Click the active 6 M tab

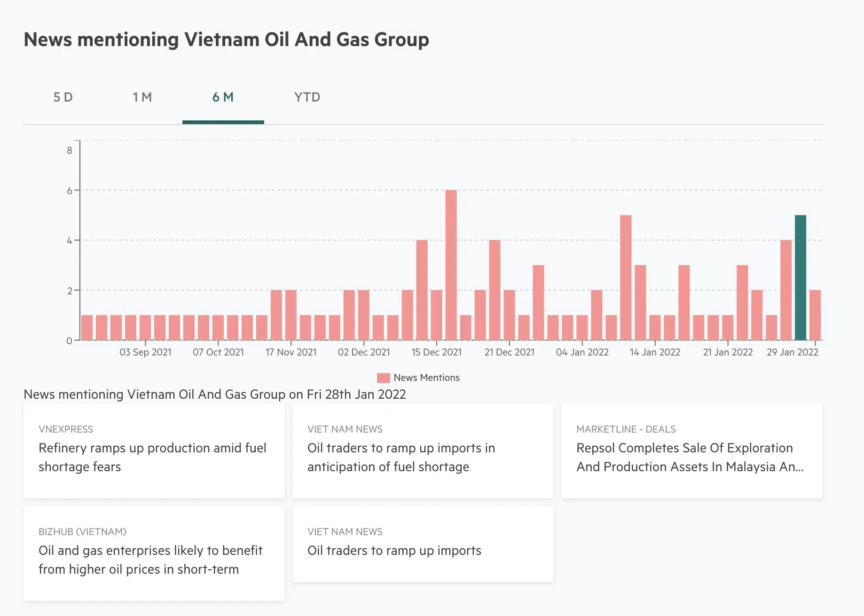pyautogui.click(x=223, y=97)
